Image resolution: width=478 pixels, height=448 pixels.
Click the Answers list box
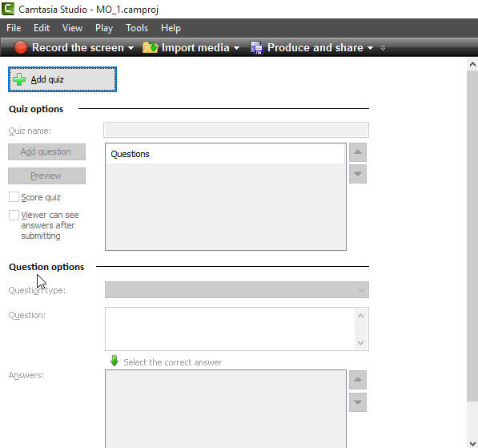[226, 409]
